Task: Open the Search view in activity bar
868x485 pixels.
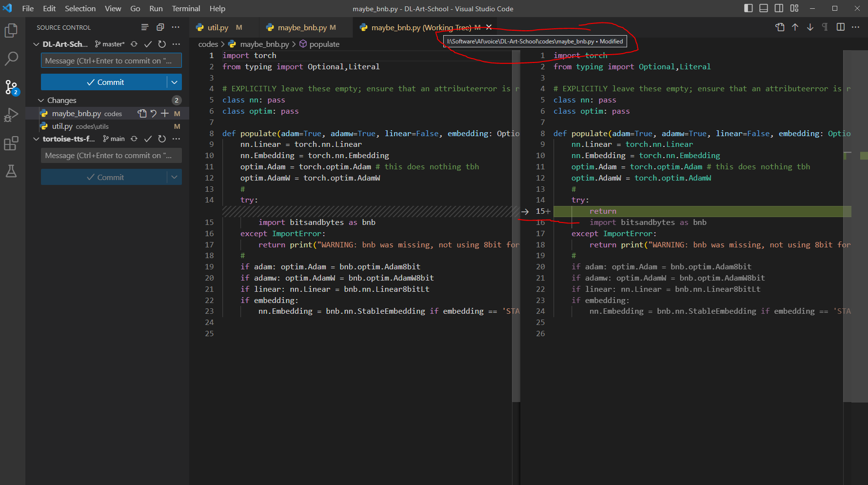Action: coord(11,59)
